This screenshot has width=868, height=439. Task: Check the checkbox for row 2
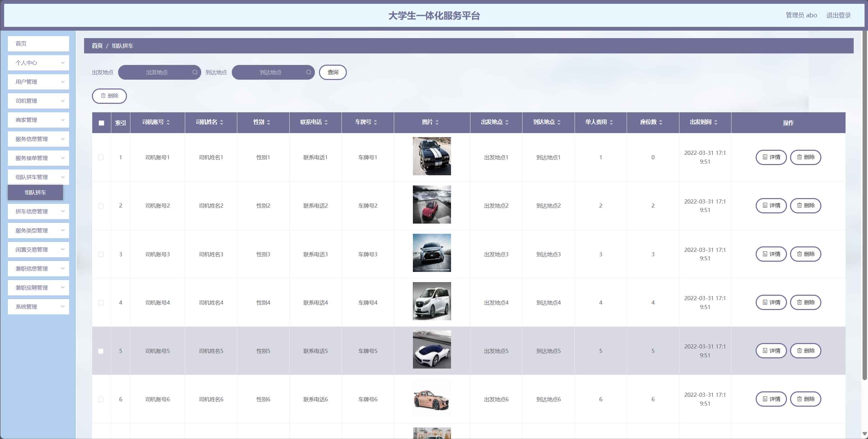[101, 206]
